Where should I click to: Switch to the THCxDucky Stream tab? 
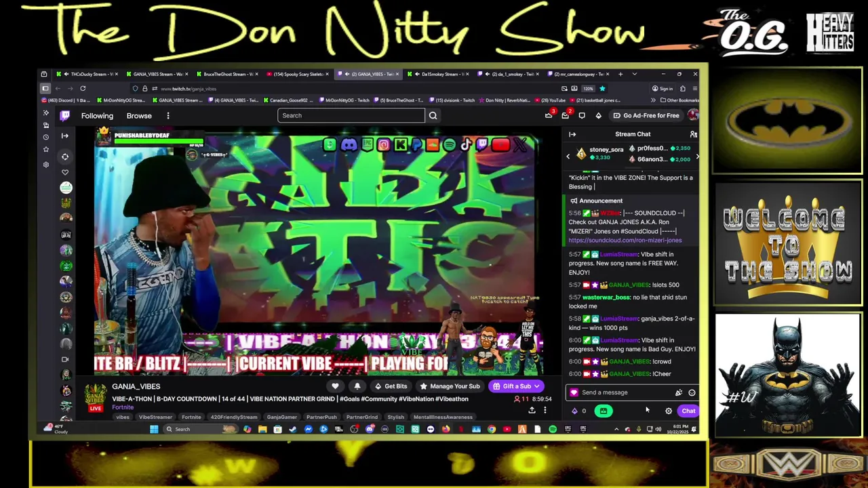pyautogui.click(x=87, y=74)
